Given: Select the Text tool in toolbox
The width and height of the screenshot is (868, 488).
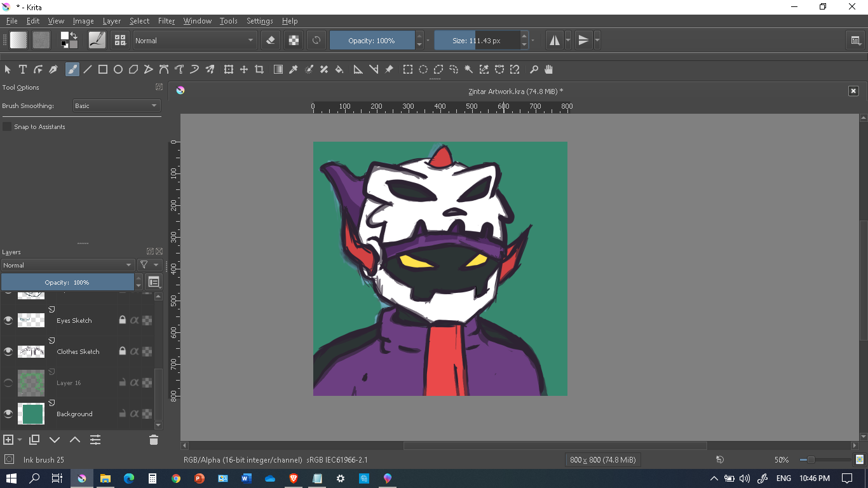Looking at the screenshot, I should (x=23, y=69).
